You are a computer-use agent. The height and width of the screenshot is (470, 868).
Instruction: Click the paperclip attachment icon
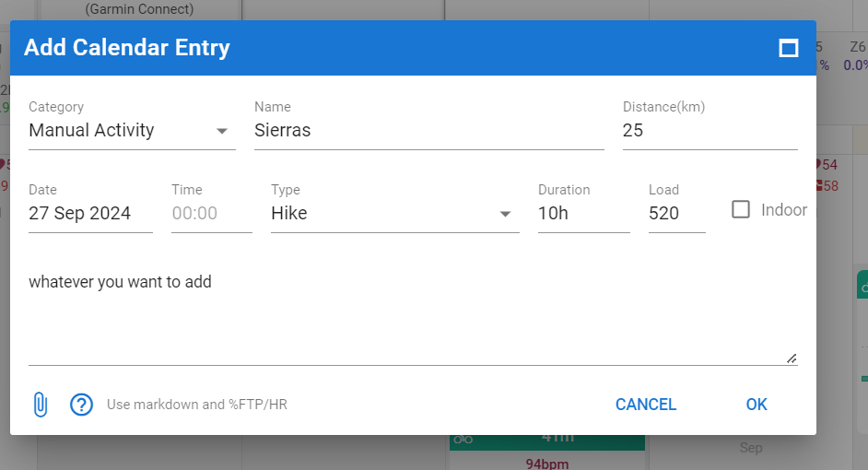tap(40, 404)
